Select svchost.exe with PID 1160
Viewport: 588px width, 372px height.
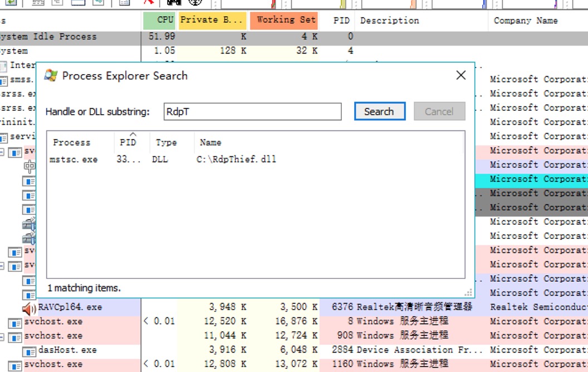click(x=53, y=364)
